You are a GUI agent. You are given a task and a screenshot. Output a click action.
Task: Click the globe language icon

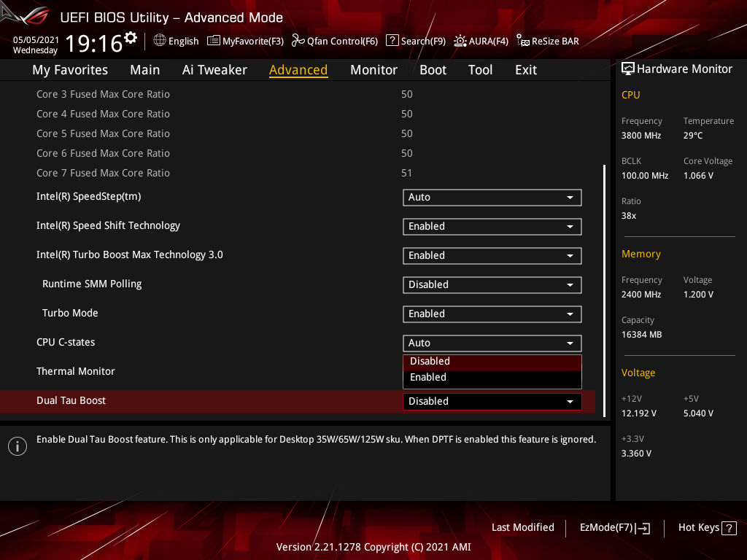coord(160,41)
